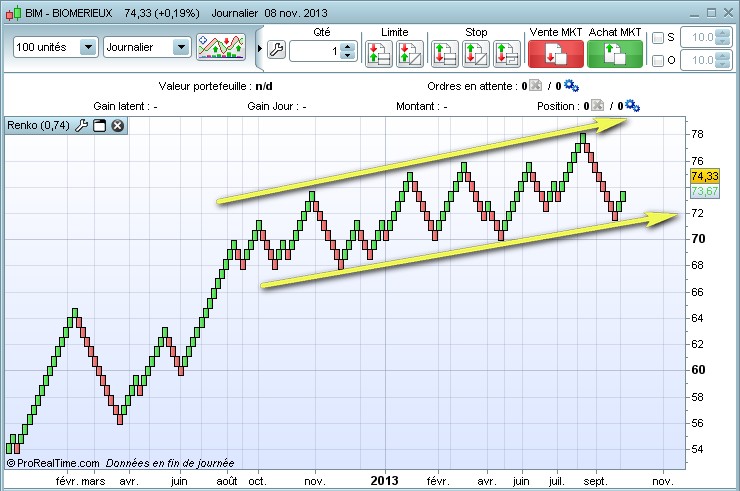The height and width of the screenshot is (491, 740).
Task: Expand the order toolbar arrow
Action: (260, 48)
